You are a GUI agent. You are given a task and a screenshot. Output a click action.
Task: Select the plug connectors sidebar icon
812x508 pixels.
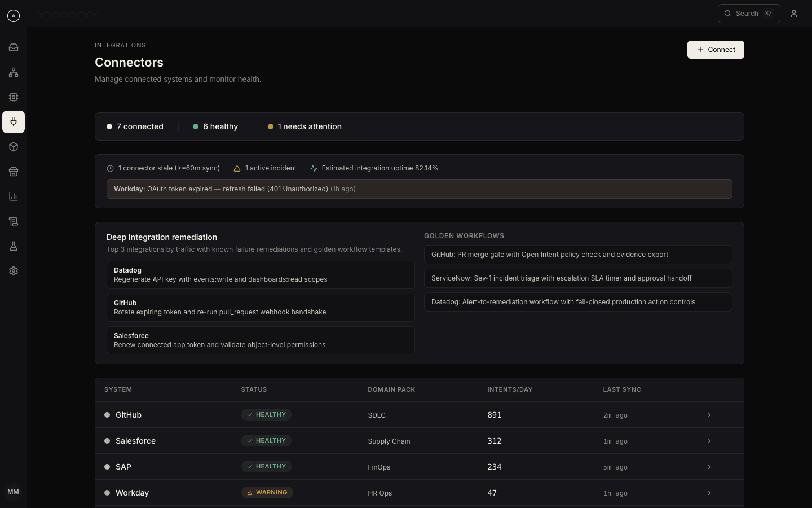(x=14, y=122)
